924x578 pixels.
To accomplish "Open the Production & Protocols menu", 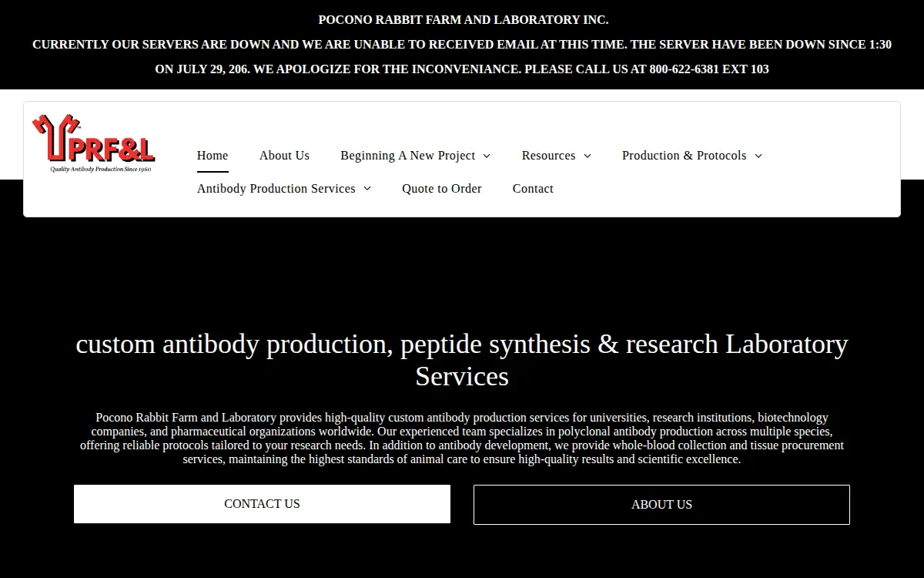I will pyautogui.click(x=685, y=156).
